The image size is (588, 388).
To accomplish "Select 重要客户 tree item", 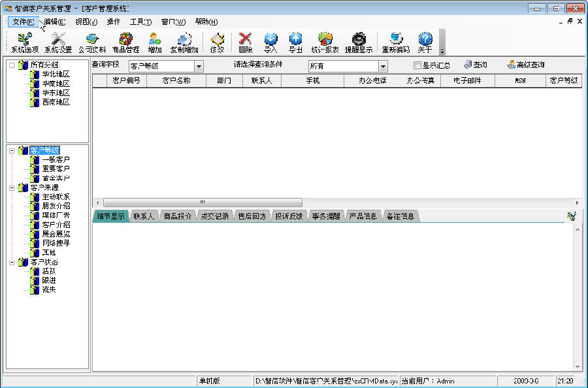I will (56, 169).
